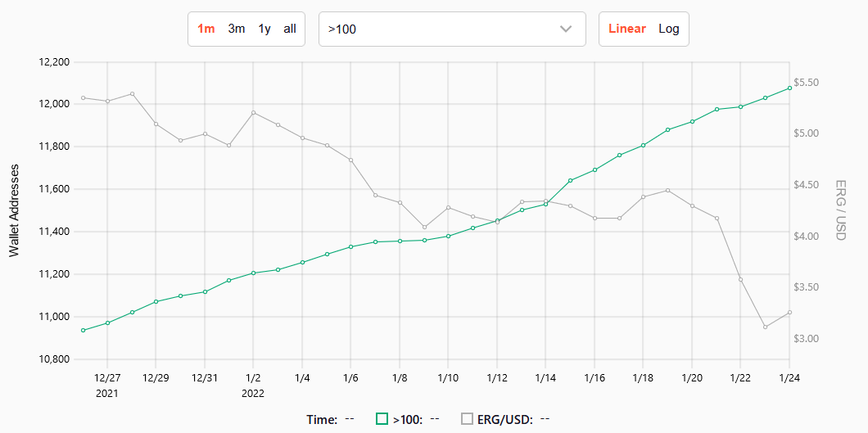The image size is (868, 433).
Task: Open the >100 balance filter dropdown
Action: [x=452, y=29]
